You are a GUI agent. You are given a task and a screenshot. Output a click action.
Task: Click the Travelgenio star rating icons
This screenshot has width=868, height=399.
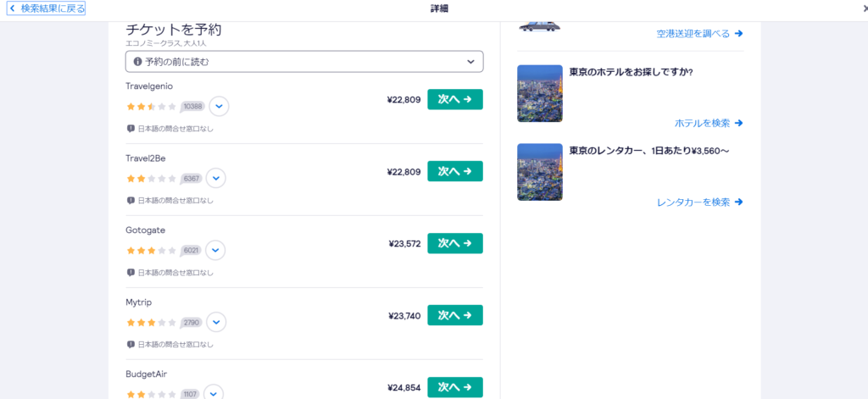151,106
